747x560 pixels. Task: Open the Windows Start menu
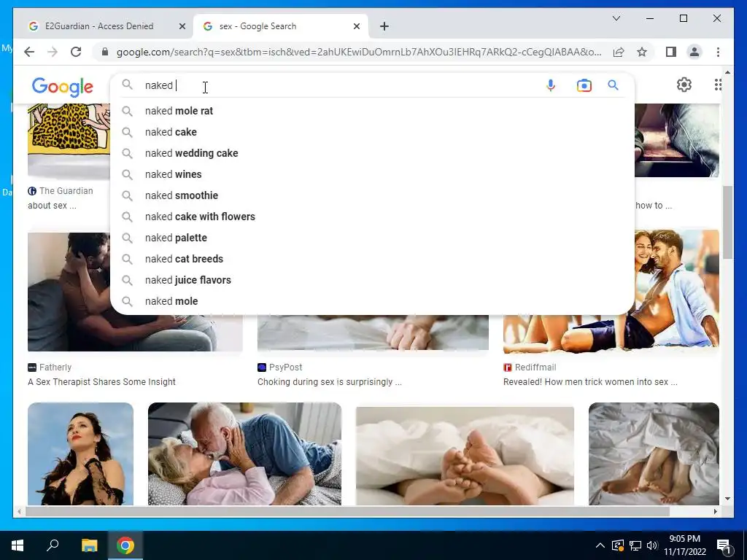(18, 545)
